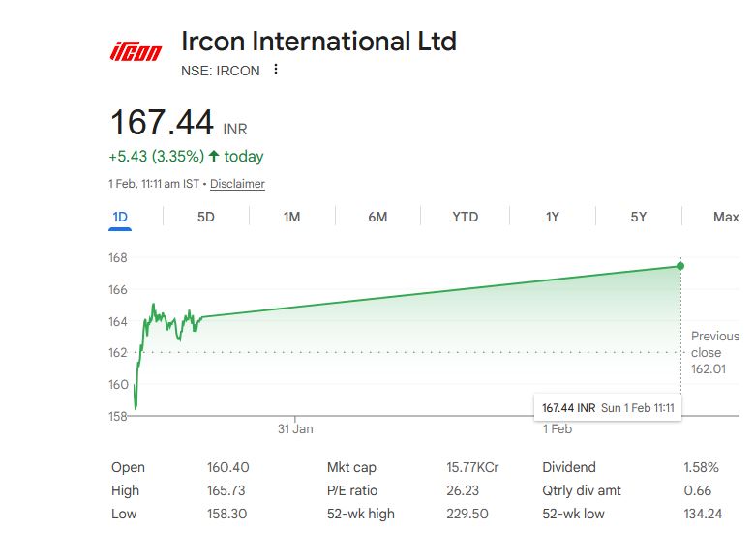The height and width of the screenshot is (560, 754).
Task: Select the Max range tab
Action: click(x=725, y=217)
